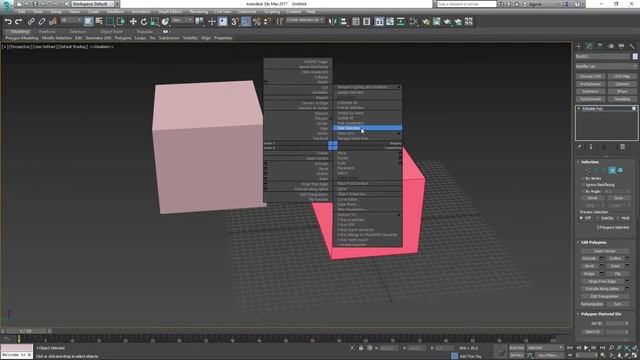
Task: Enable the By Angle checkbox
Action: click(582, 191)
